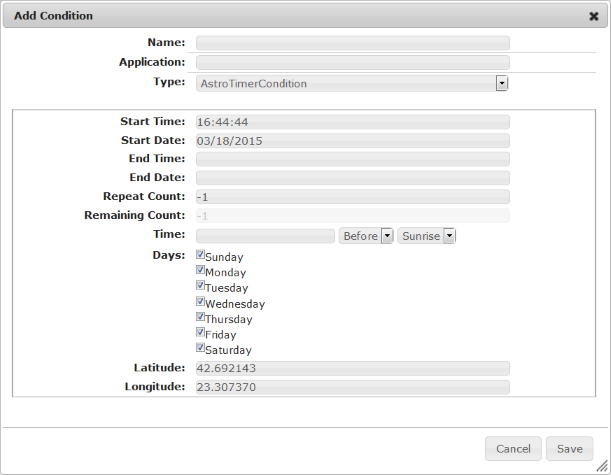
Task: Uncheck the Sunday checkbox
Action: click(201, 255)
